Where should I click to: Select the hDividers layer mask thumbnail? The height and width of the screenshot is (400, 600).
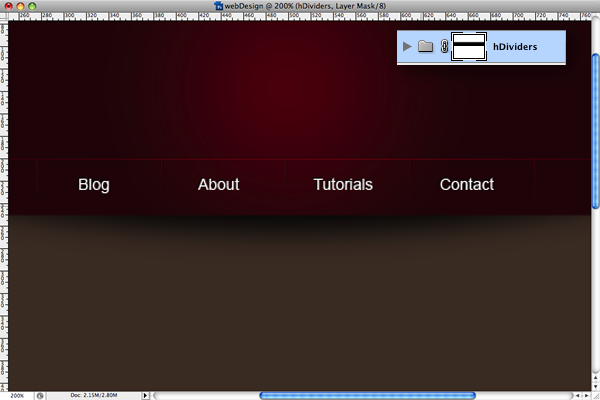pyautogui.click(x=469, y=46)
